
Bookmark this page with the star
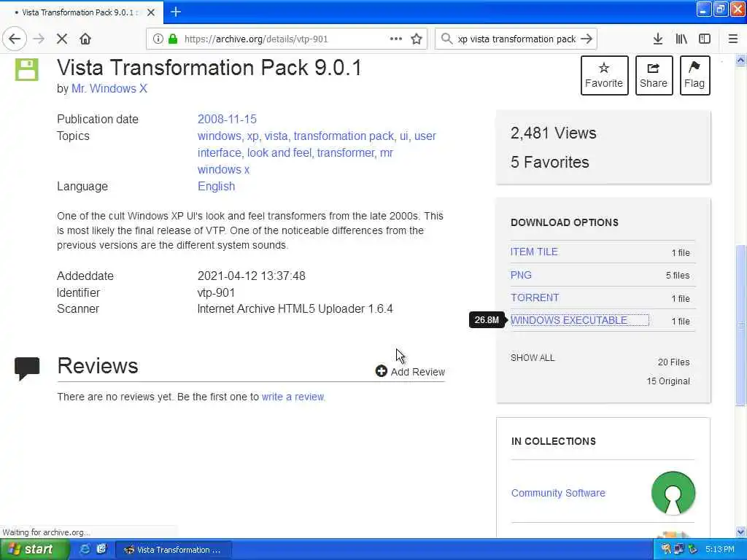point(417,39)
